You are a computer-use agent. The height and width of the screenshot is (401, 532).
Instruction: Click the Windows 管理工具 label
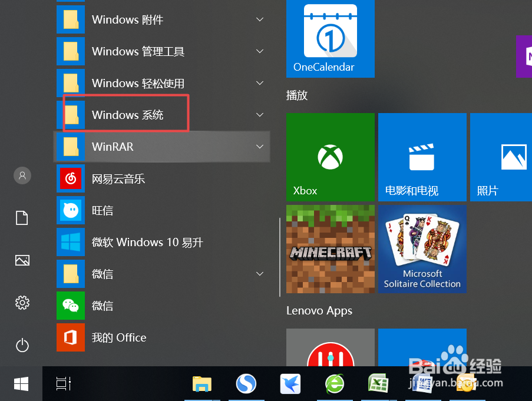point(138,51)
